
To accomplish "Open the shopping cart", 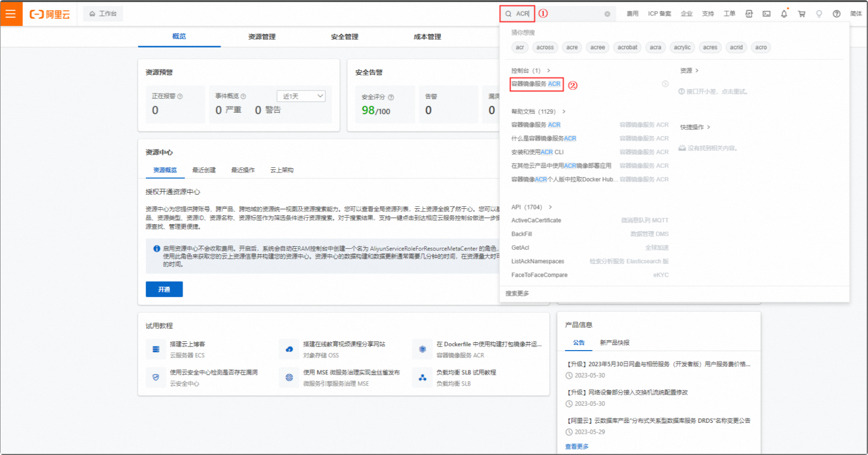I will pyautogui.click(x=802, y=14).
